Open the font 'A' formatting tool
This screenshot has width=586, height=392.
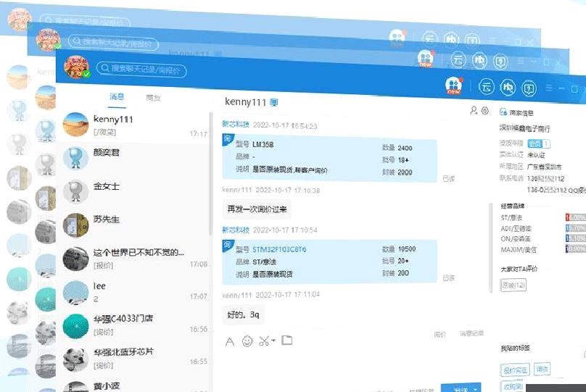pyautogui.click(x=230, y=341)
